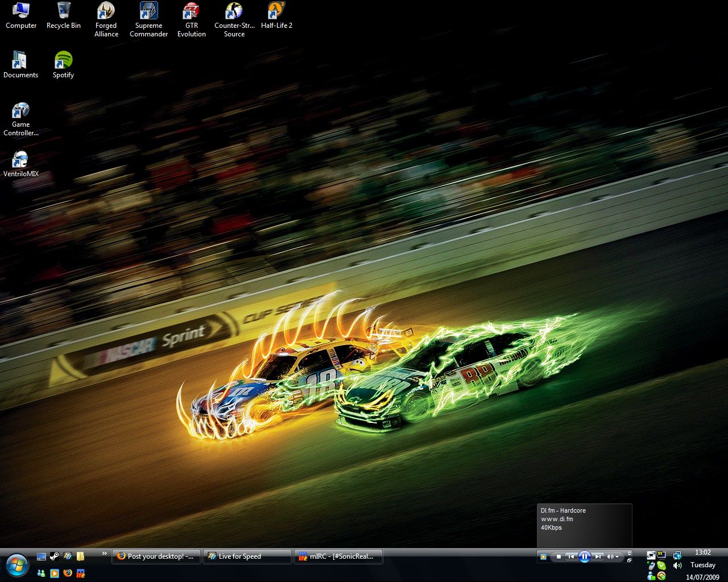Viewport: 728px width, 582px height.
Task: Open the Windows Live Messenger tray icon
Action: coord(651,576)
